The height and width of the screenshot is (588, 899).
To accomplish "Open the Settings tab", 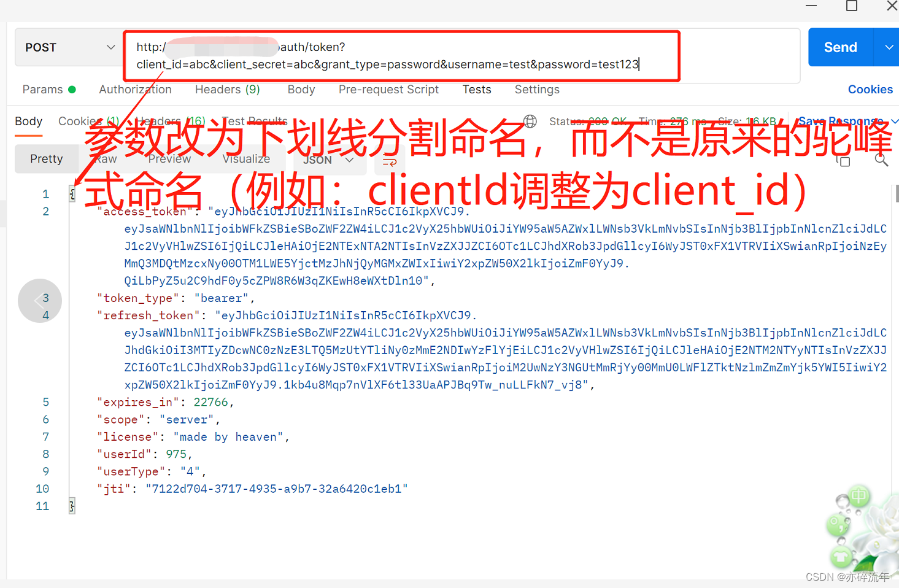I will click(537, 90).
